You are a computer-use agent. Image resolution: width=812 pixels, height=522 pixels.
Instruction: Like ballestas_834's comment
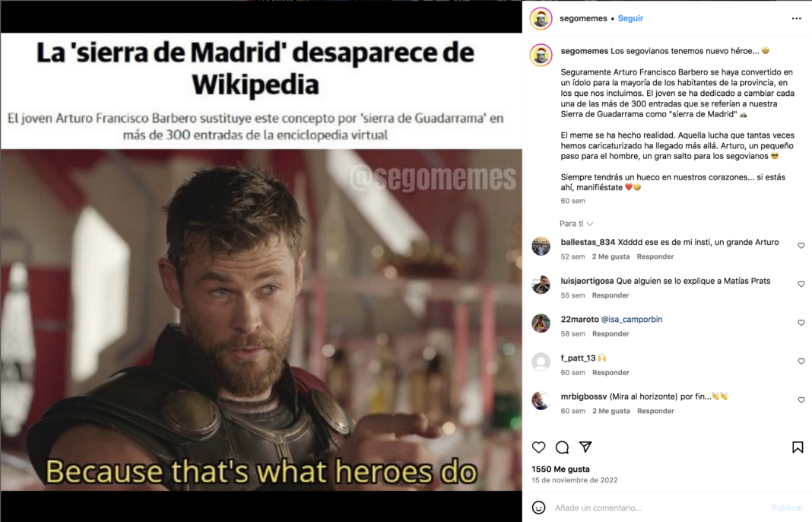pos(801,246)
